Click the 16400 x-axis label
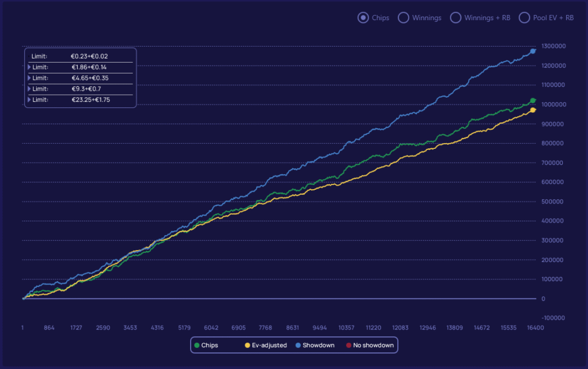This screenshot has width=588, height=369. point(536,328)
